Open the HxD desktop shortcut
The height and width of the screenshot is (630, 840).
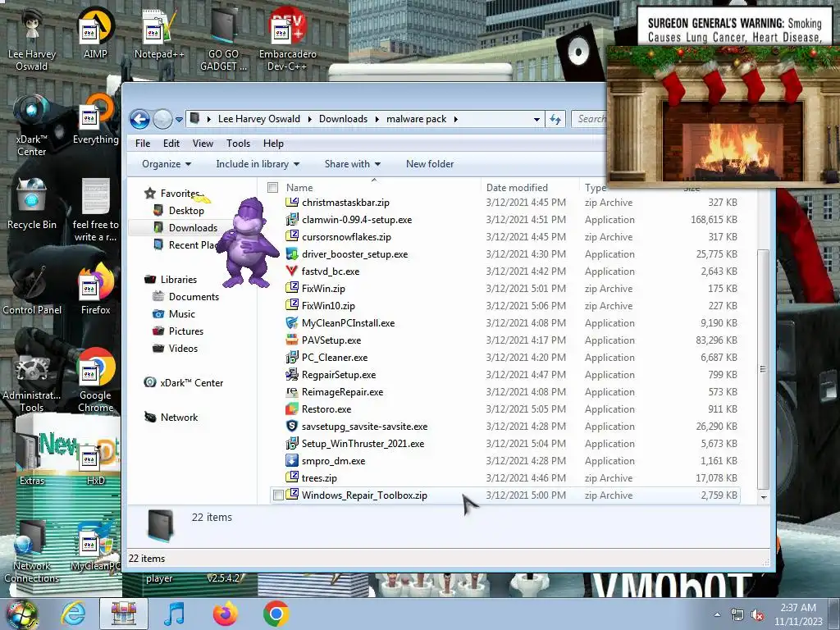pyautogui.click(x=95, y=465)
